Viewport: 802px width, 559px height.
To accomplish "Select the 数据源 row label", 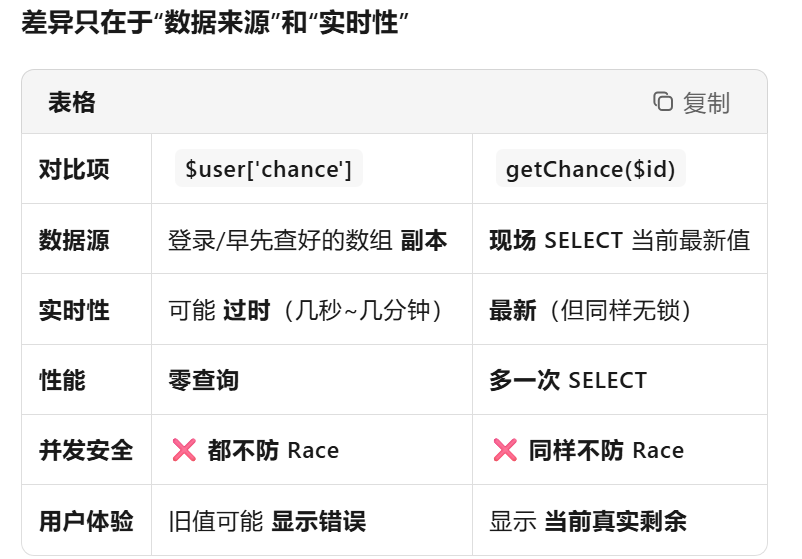I will pyautogui.click(x=74, y=240).
